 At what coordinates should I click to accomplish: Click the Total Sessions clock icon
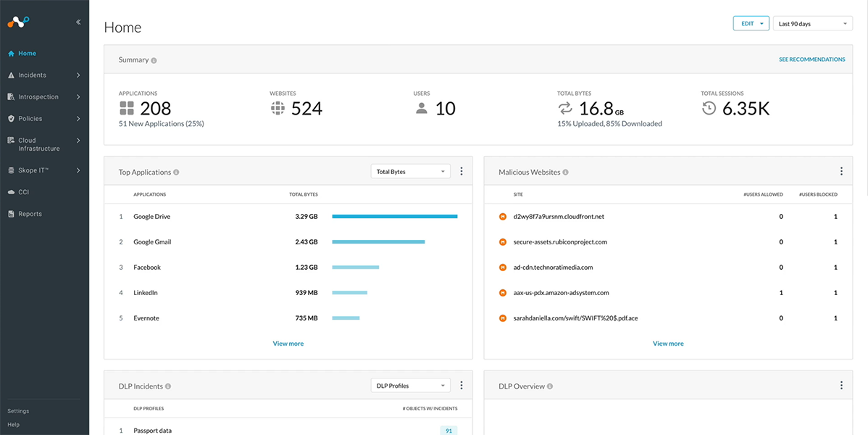(x=709, y=108)
